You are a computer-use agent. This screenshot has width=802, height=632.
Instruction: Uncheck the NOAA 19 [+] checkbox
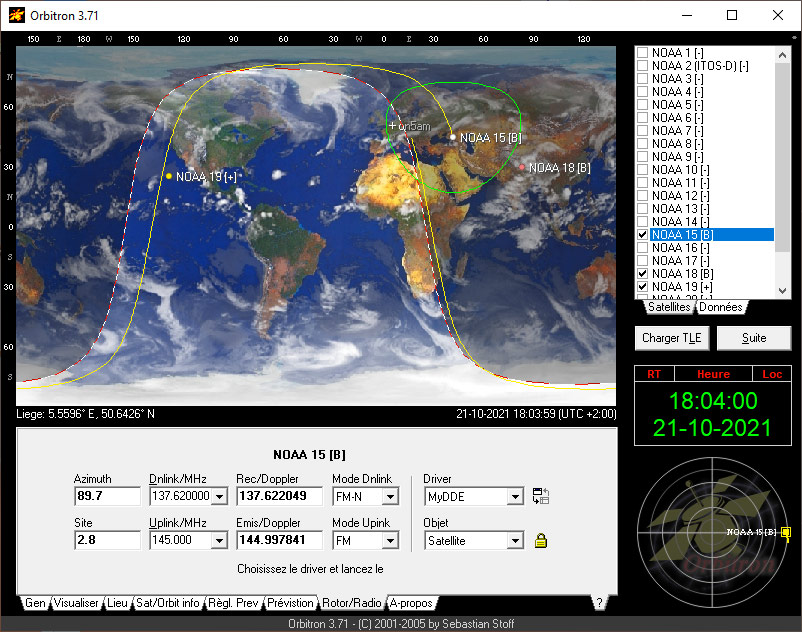pos(643,286)
